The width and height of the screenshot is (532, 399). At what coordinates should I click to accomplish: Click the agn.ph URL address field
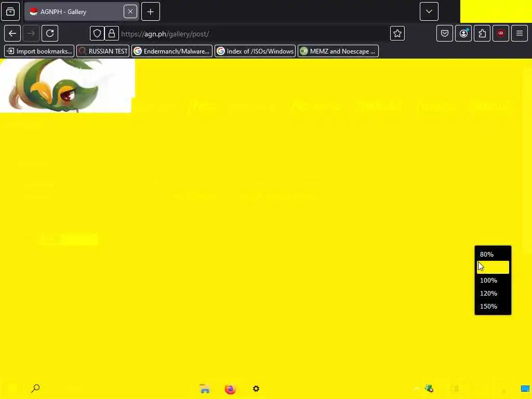pyautogui.click(x=255, y=34)
